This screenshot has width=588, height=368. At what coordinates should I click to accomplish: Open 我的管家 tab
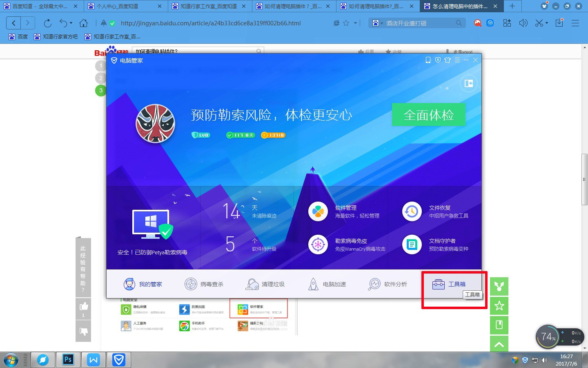point(143,284)
